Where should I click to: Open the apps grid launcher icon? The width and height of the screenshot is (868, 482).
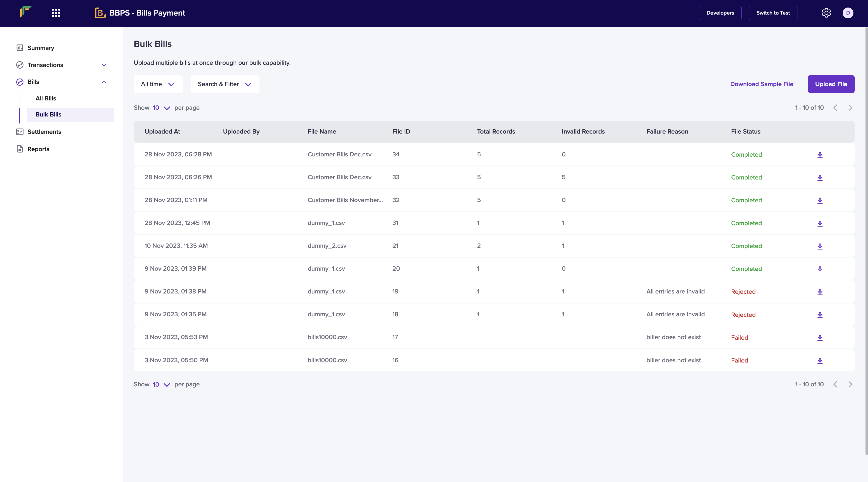coord(56,13)
